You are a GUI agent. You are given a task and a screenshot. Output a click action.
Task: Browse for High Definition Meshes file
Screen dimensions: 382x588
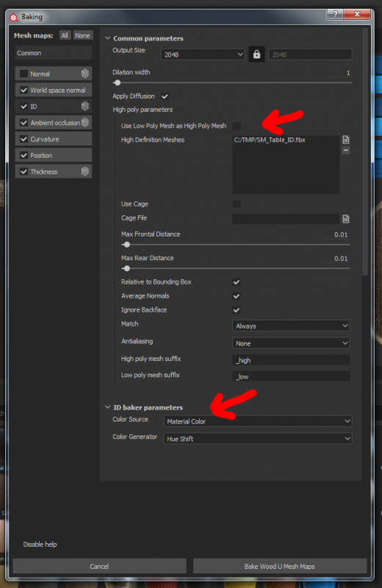point(346,140)
